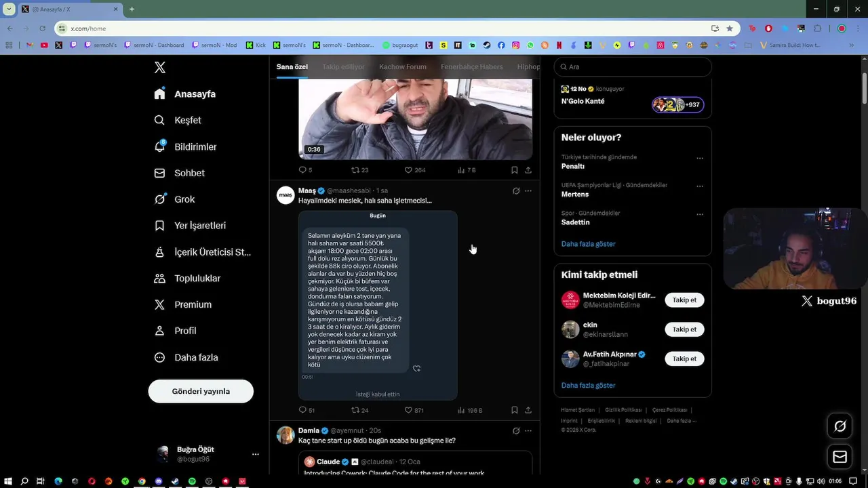868x488 pixels.
Task: Open İçerik Üreticisi studio
Action: tap(202, 252)
